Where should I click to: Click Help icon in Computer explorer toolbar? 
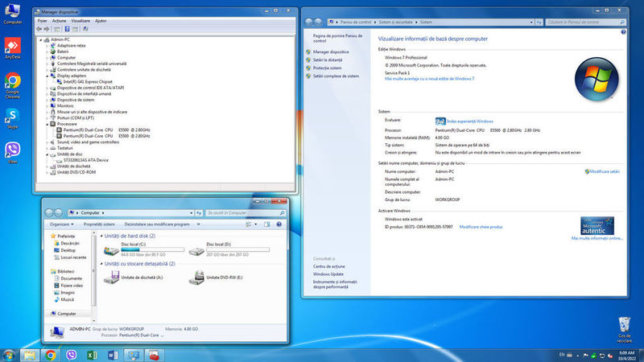(x=279, y=224)
